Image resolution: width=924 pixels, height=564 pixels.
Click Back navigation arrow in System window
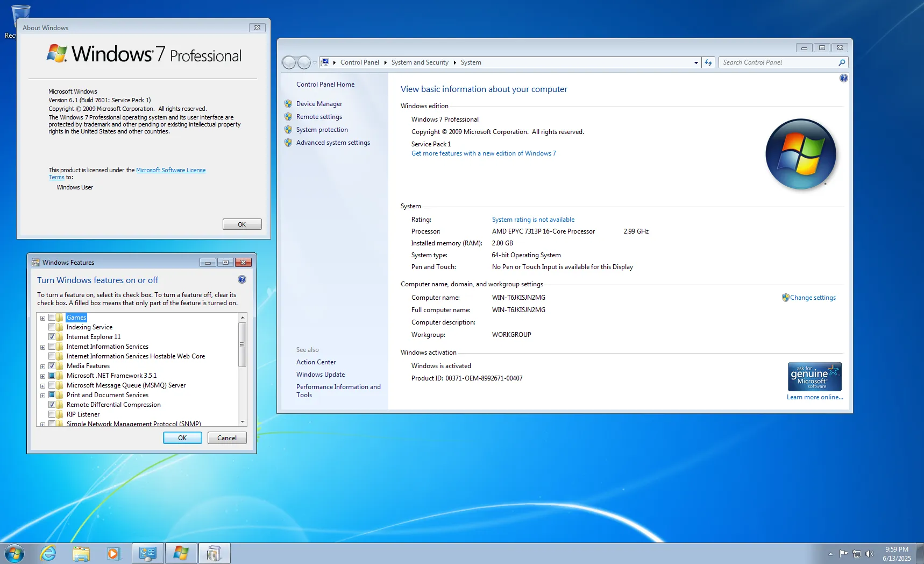click(289, 62)
